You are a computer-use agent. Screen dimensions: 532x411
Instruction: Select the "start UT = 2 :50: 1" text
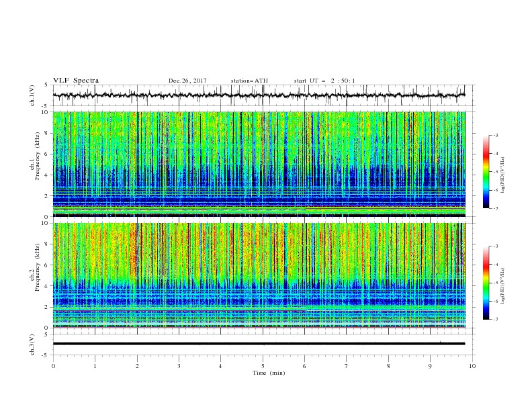coord(324,81)
